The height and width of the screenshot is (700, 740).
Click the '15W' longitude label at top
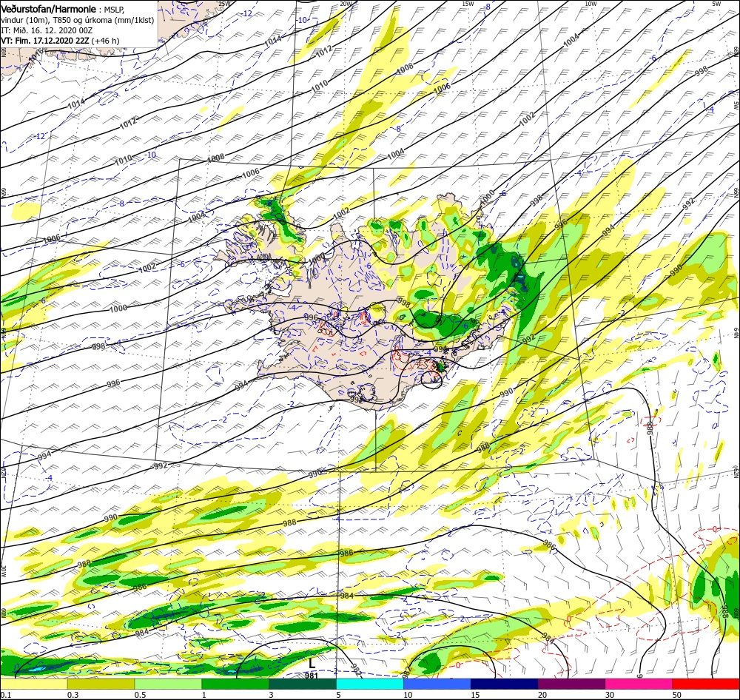click(468, 4)
